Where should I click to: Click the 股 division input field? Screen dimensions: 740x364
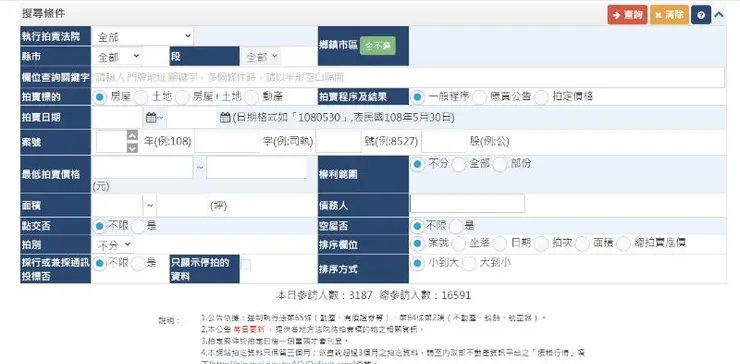pos(444,142)
